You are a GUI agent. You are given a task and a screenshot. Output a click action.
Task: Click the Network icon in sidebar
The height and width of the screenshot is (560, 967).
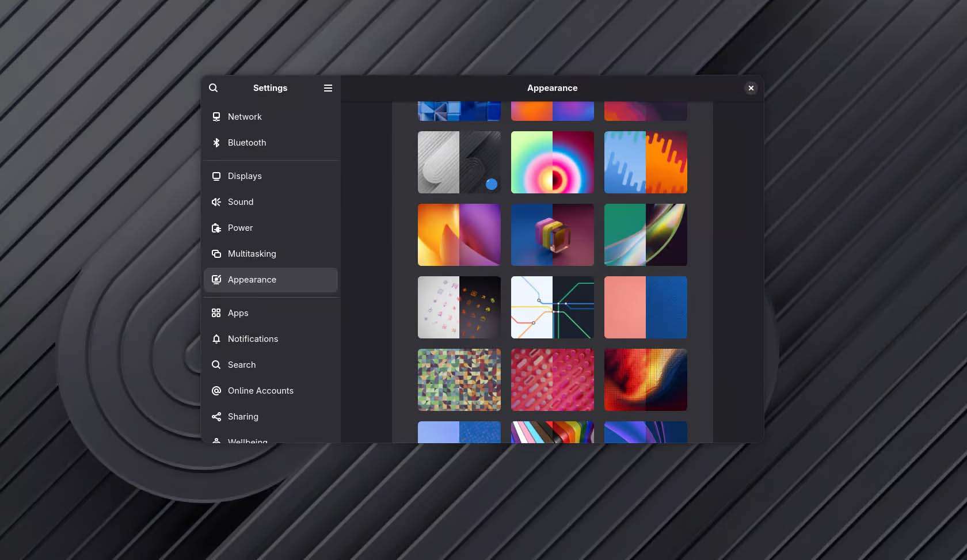pos(216,117)
